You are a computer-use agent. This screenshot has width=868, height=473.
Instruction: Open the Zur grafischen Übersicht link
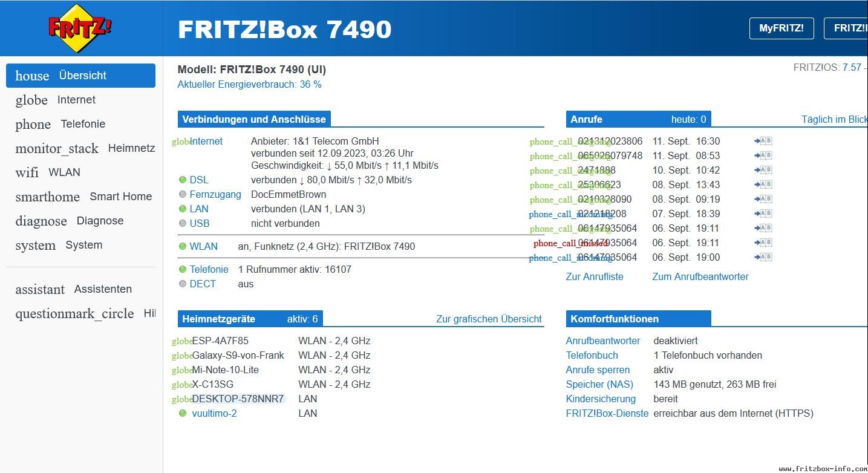(489, 319)
